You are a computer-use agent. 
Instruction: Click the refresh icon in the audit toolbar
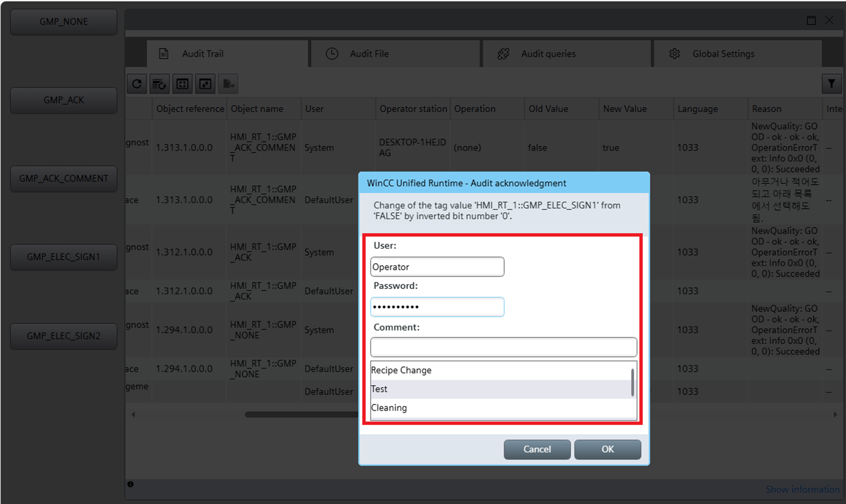click(x=137, y=84)
